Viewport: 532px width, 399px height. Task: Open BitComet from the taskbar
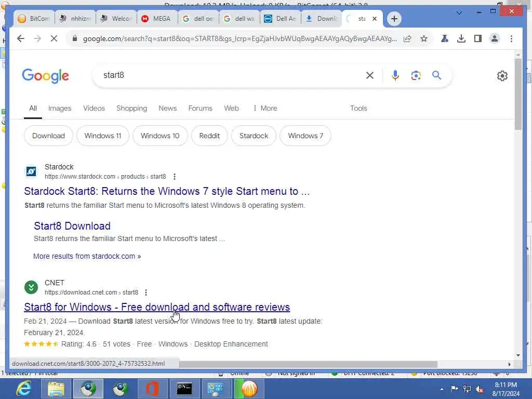click(249, 389)
